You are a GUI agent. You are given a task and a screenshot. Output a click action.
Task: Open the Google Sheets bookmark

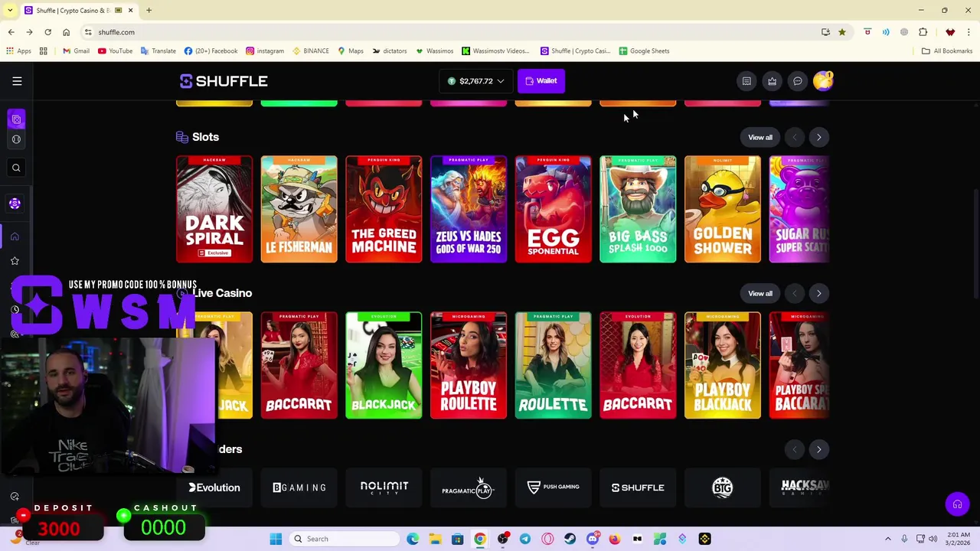644,51
